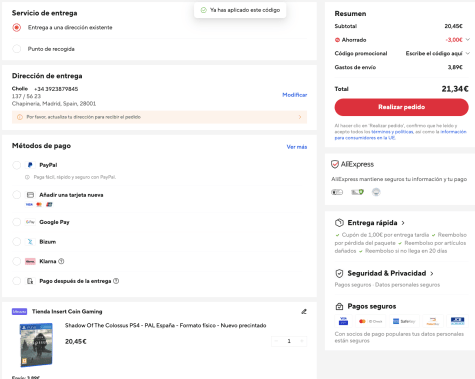The image size is (475, 379).
Task: Click the Bizum logo icon
Action: [x=30, y=242]
